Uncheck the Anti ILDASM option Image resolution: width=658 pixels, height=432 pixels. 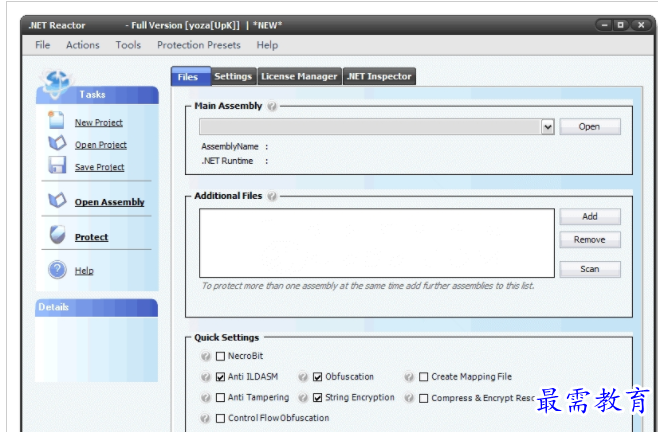pos(220,377)
